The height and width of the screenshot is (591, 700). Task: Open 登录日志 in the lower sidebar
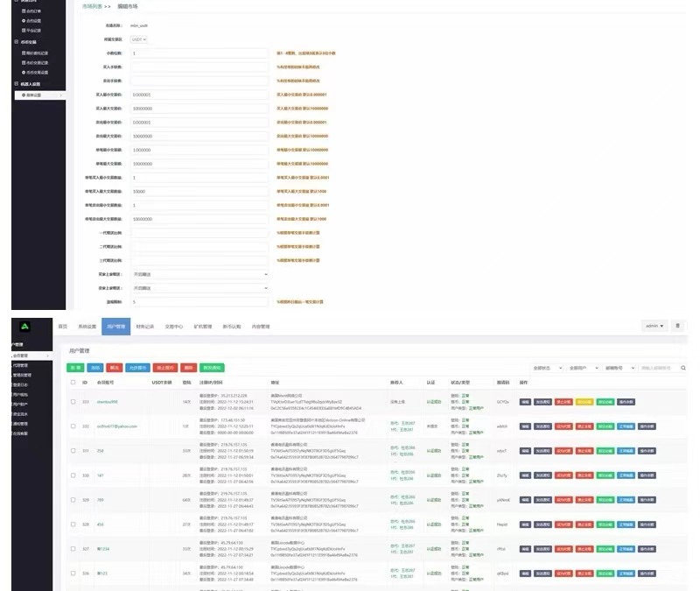coord(20,384)
